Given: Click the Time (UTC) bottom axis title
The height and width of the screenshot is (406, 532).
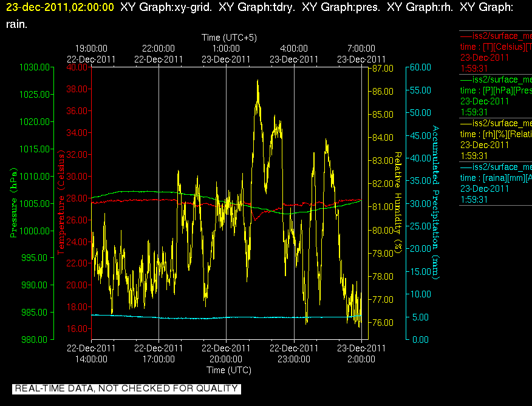Looking at the screenshot, I should click(x=229, y=370).
